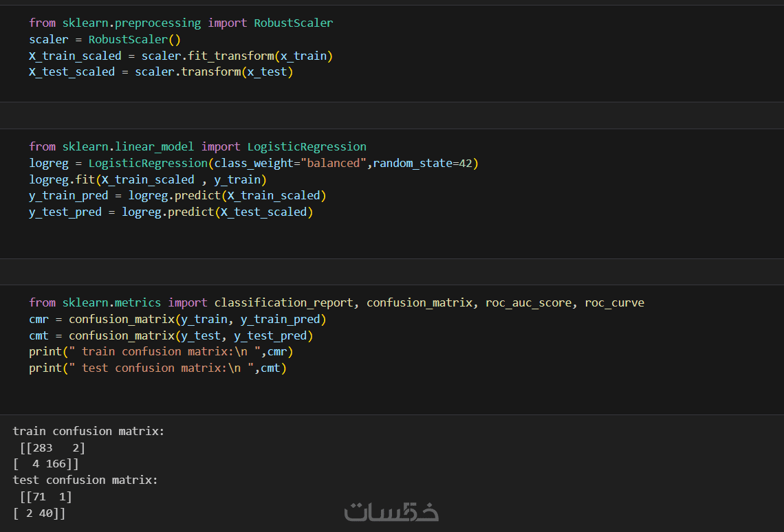Click the cmr = confusion_matrix line
This screenshot has width=784, height=532.
(x=177, y=319)
